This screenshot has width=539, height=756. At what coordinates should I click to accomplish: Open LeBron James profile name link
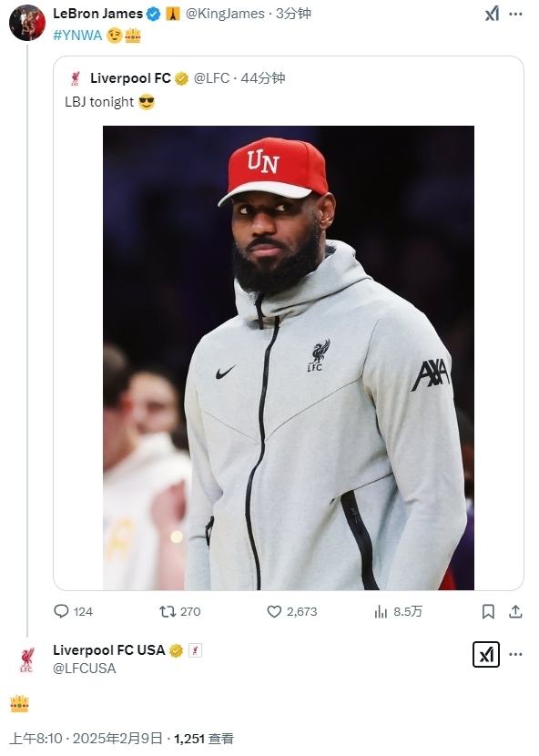tap(97, 14)
